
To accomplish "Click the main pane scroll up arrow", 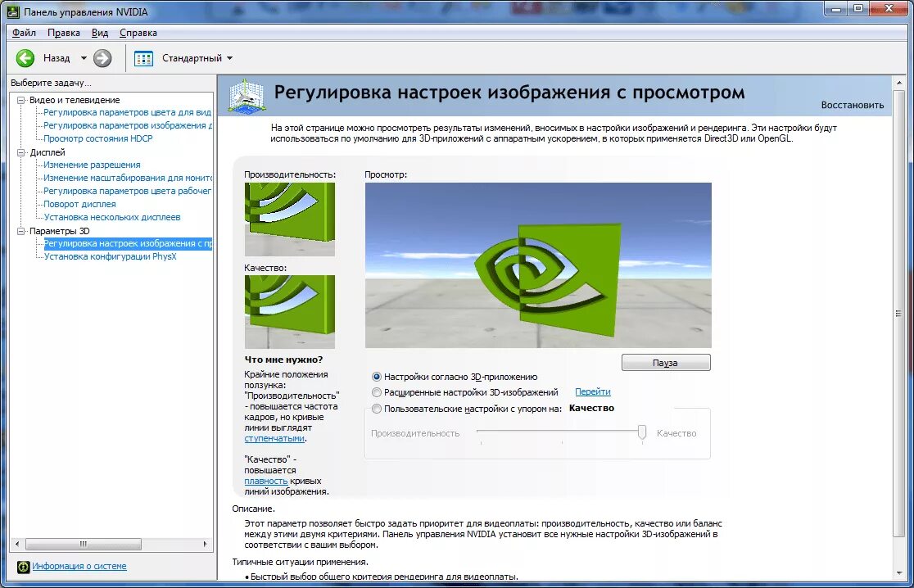I will click(x=898, y=84).
